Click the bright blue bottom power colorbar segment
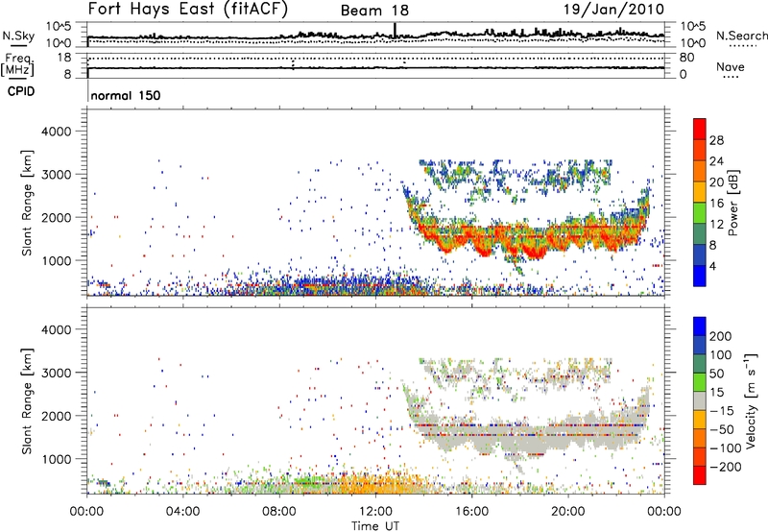Image resolution: width=768 pixels, height=532 pixels. click(700, 277)
